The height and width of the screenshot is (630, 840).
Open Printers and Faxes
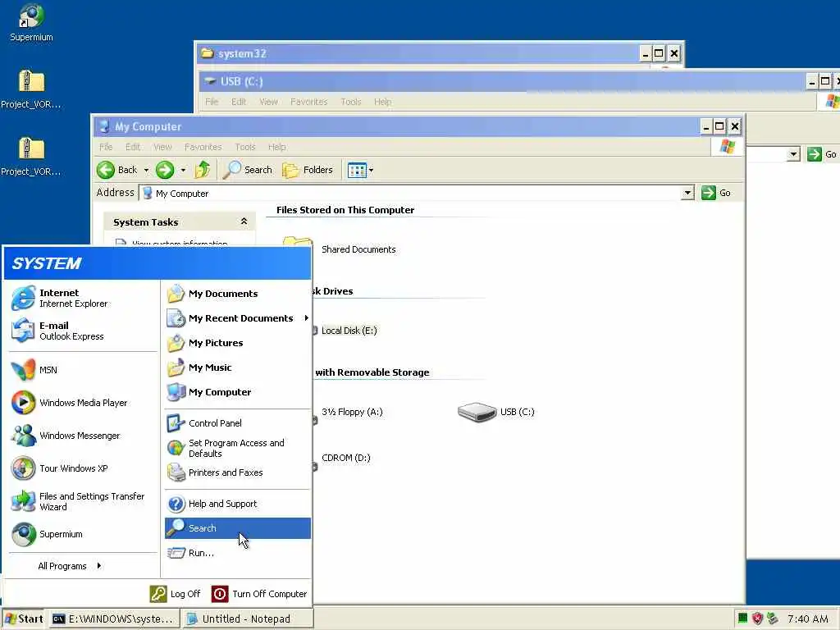237,472
